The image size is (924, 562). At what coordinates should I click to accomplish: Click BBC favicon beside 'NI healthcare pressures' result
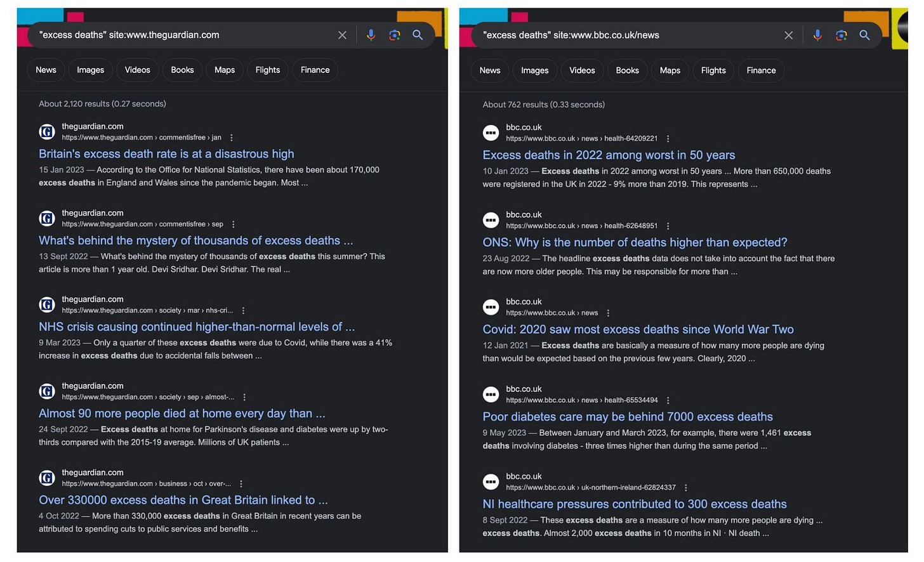point(491,482)
